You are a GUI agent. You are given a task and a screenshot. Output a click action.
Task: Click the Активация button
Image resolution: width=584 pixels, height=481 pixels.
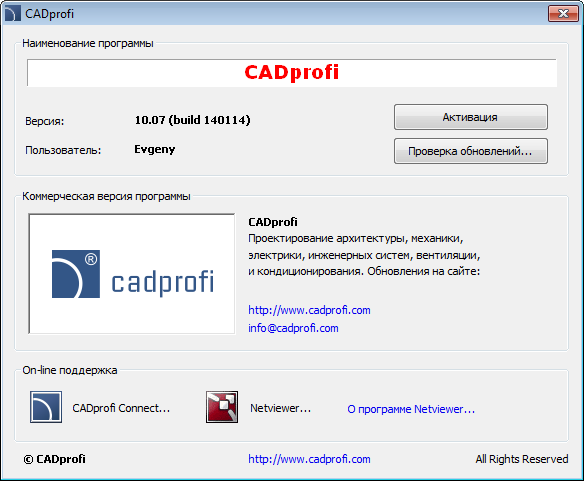coord(471,117)
